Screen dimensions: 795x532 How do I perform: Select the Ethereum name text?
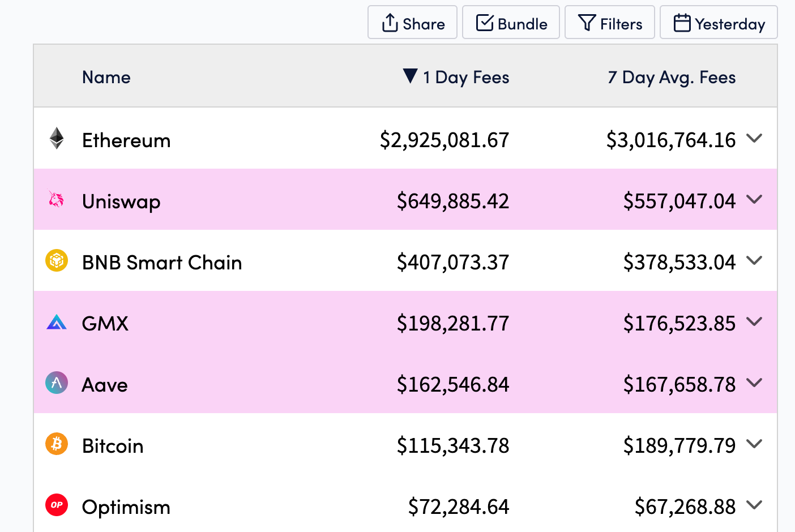pos(126,140)
